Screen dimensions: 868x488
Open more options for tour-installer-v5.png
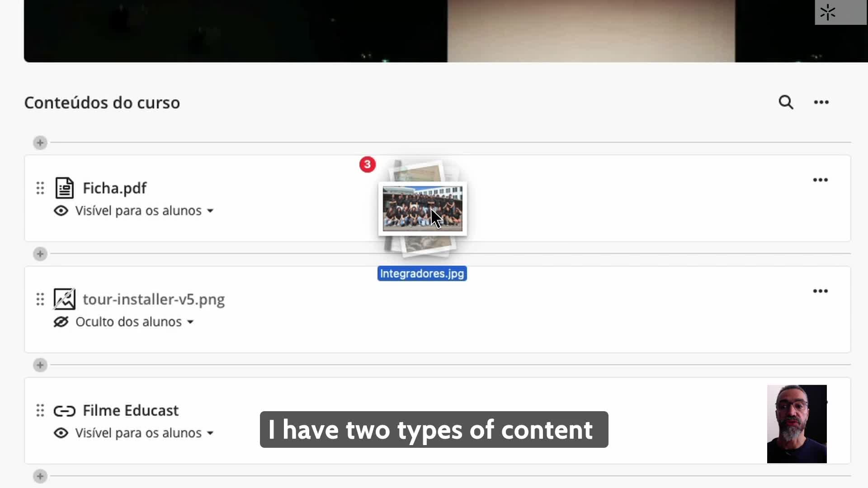(820, 291)
